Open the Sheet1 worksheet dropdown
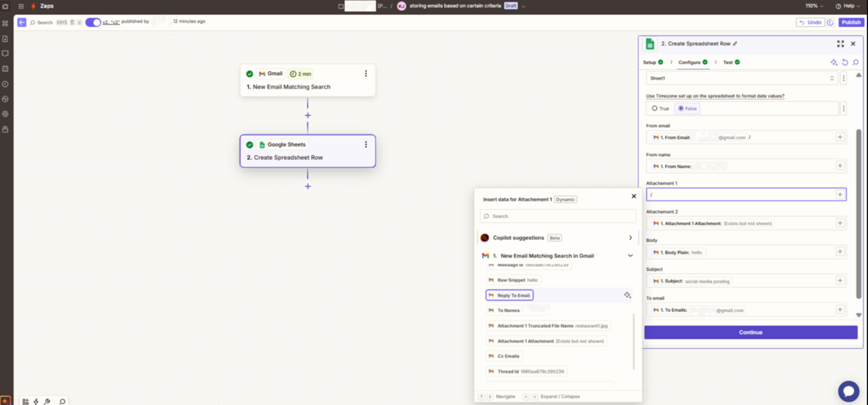Viewport: 868px width, 405px height. 742,78
